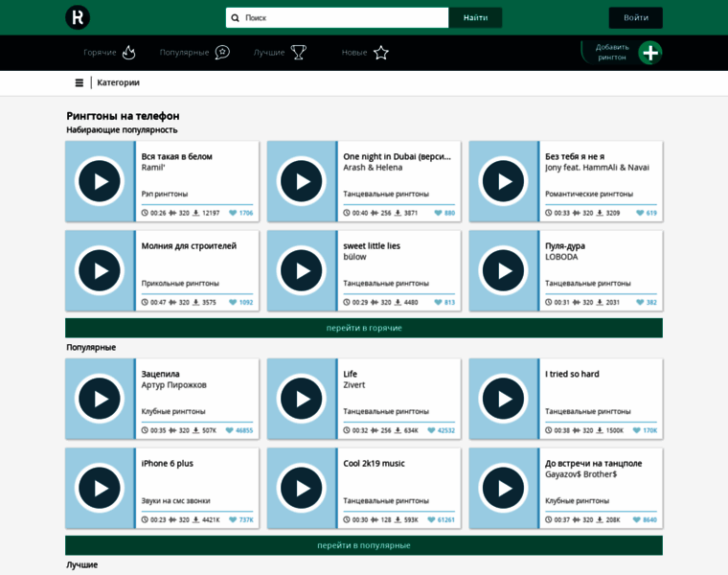This screenshot has width=728, height=575.
Task: Click the download icon on "sweet little lies"
Action: coord(398,302)
